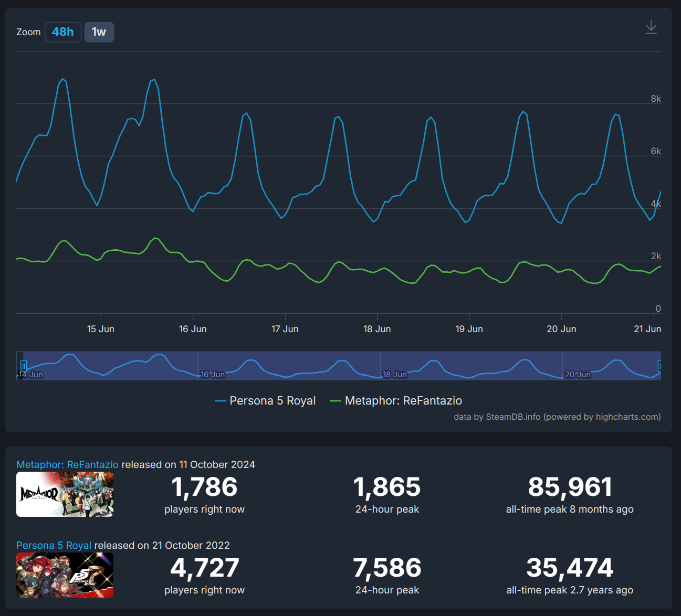The height and width of the screenshot is (616, 681).
Task: Click the 85,961 all-time peak value
Action: [570, 487]
